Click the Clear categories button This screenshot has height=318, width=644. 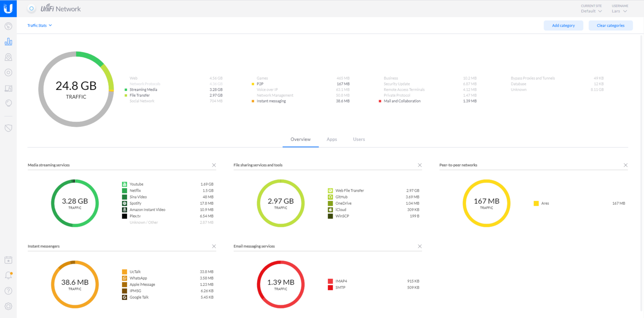coord(610,25)
